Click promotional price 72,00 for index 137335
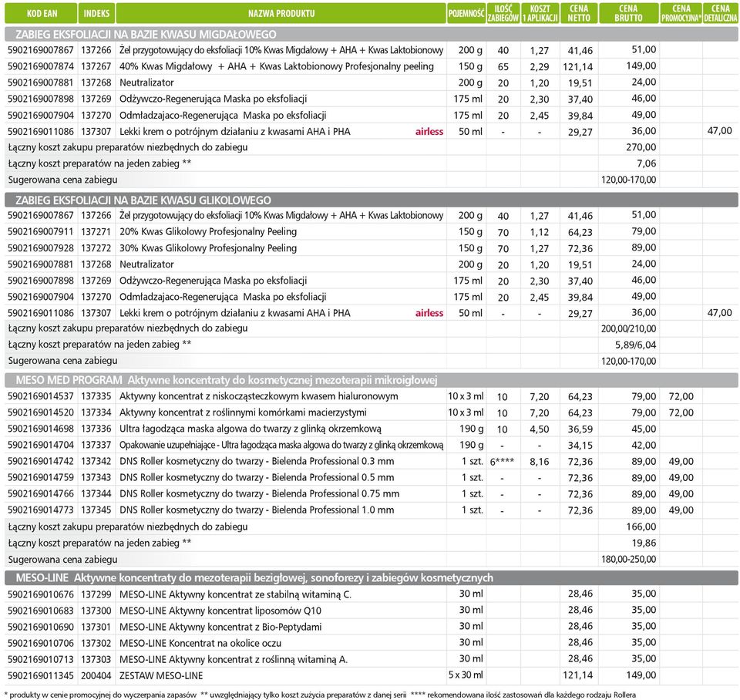 (681, 396)
